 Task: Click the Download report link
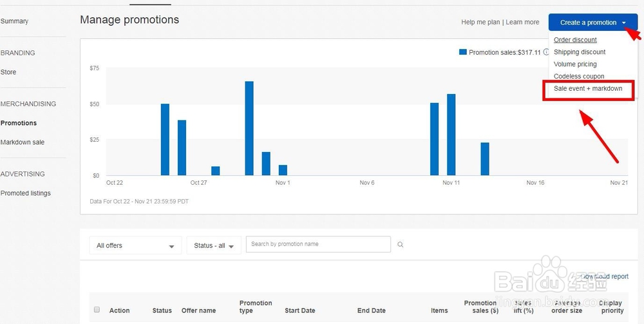click(x=604, y=276)
